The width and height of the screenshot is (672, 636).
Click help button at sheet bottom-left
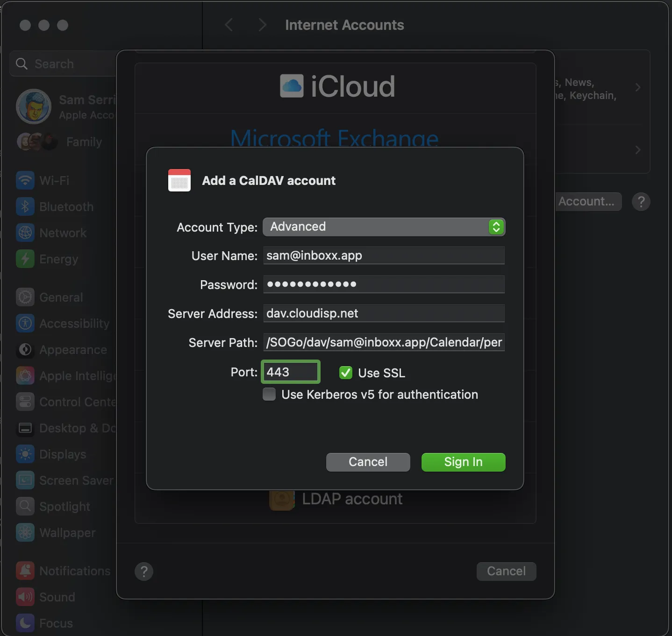(x=144, y=571)
